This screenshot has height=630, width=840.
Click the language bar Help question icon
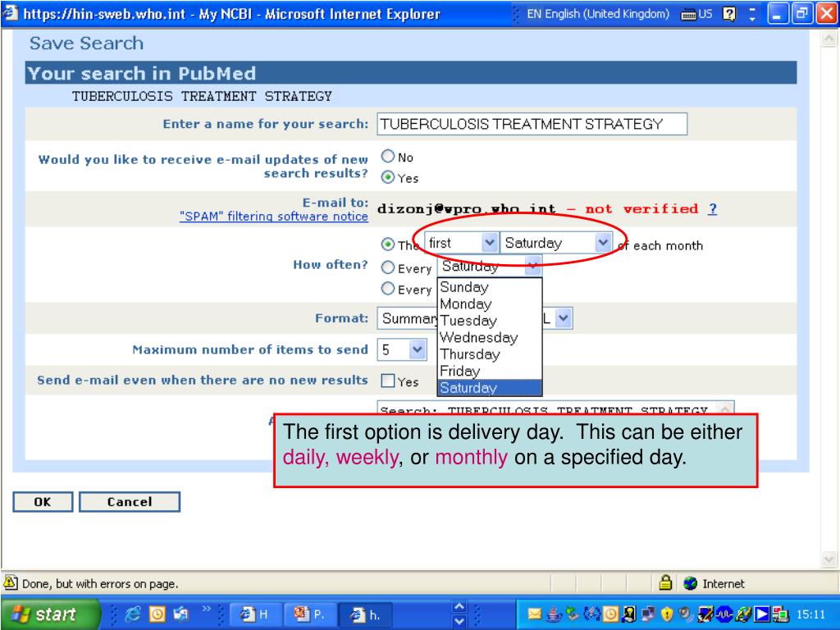pos(729,14)
